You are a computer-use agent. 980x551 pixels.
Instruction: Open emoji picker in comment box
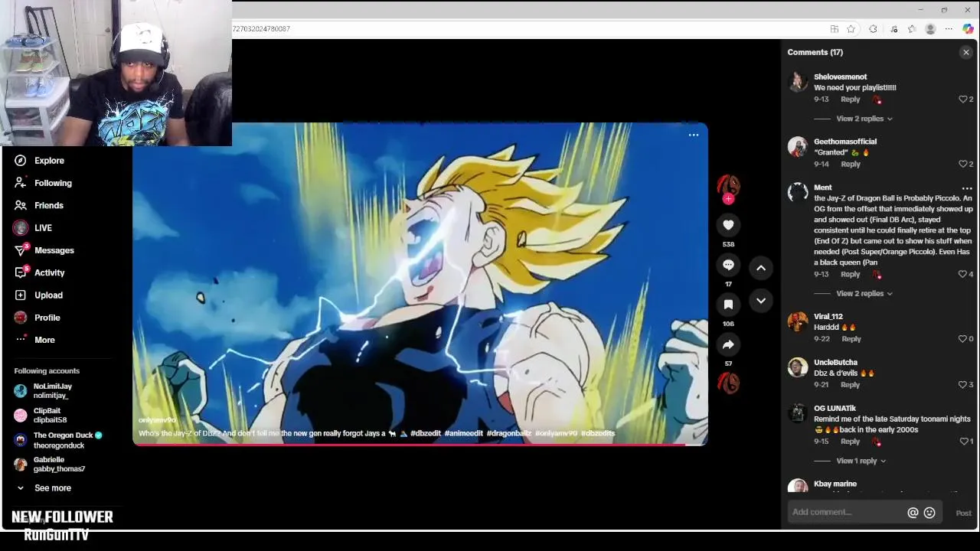coord(929,513)
